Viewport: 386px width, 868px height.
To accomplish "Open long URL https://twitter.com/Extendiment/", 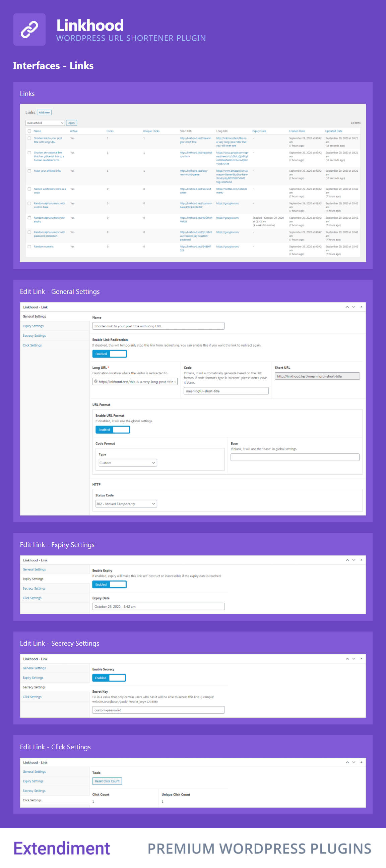I will click(232, 191).
